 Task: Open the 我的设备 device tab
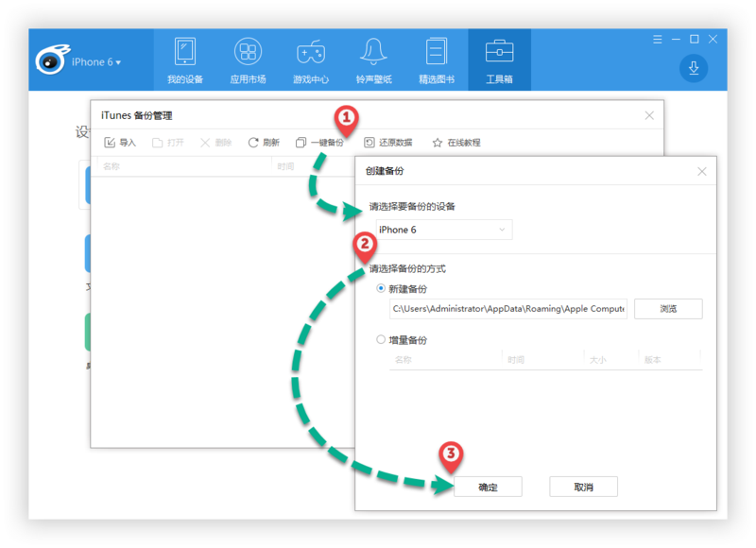pos(185,60)
